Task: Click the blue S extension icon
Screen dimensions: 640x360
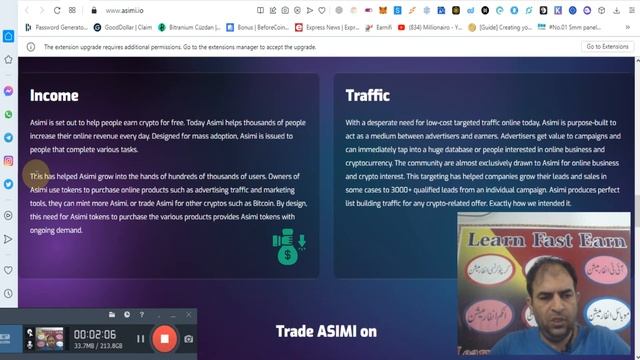Action: point(397,11)
